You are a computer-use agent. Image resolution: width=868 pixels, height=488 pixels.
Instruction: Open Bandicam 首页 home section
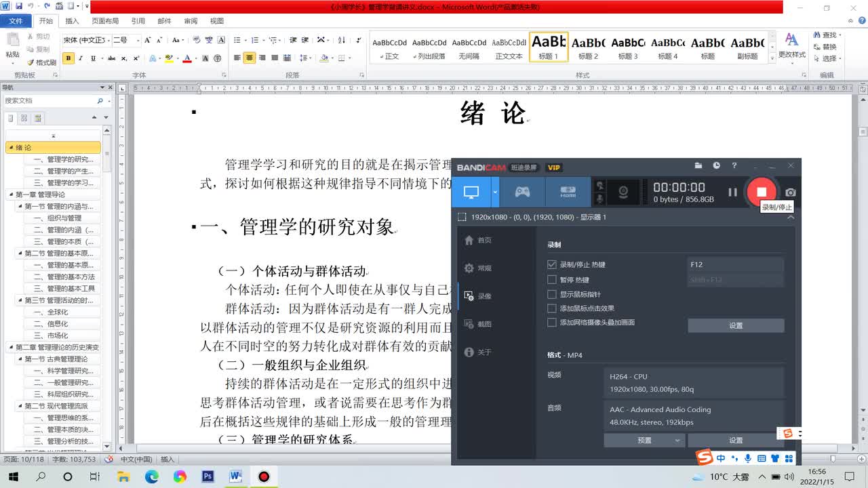coord(478,240)
